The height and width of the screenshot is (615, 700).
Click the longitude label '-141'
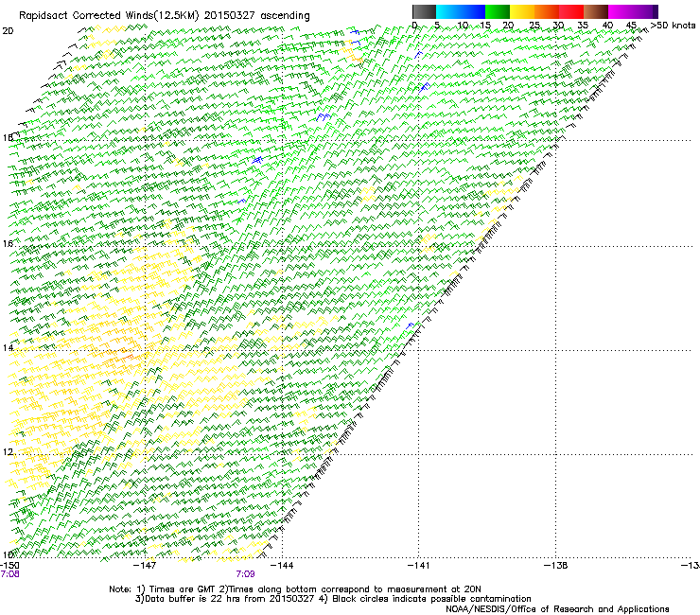[418, 566]
